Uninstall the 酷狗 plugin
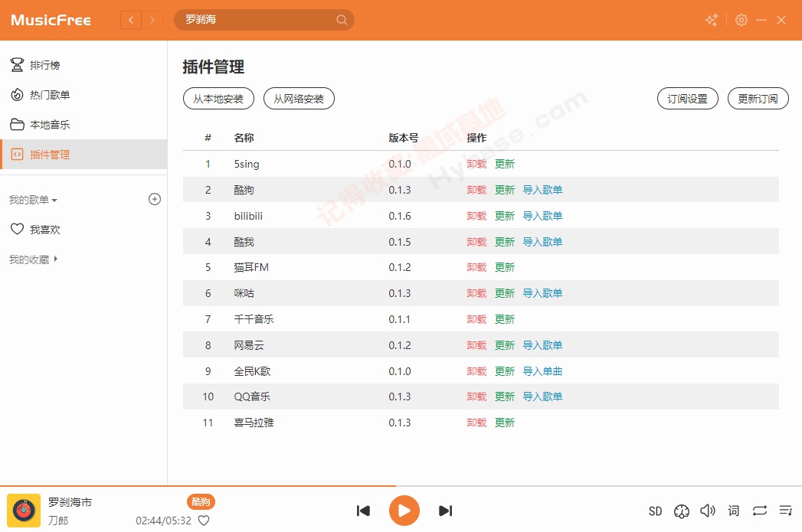 (x=476, y=190)
